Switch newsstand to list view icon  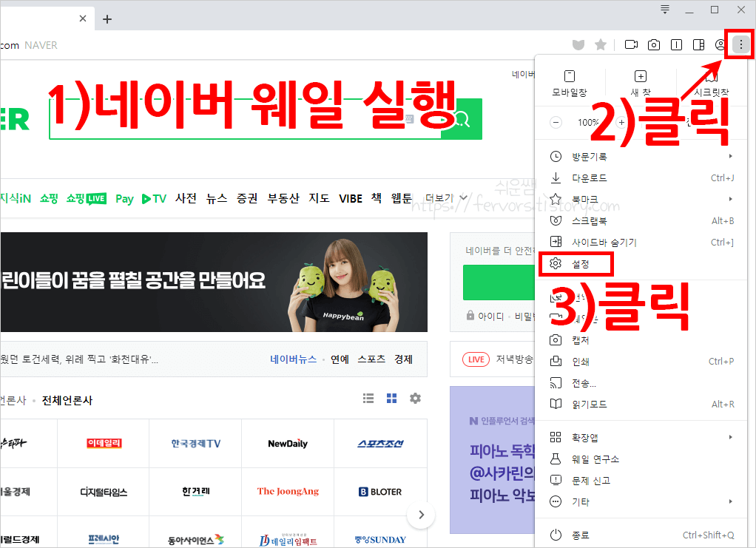(368, 398)
